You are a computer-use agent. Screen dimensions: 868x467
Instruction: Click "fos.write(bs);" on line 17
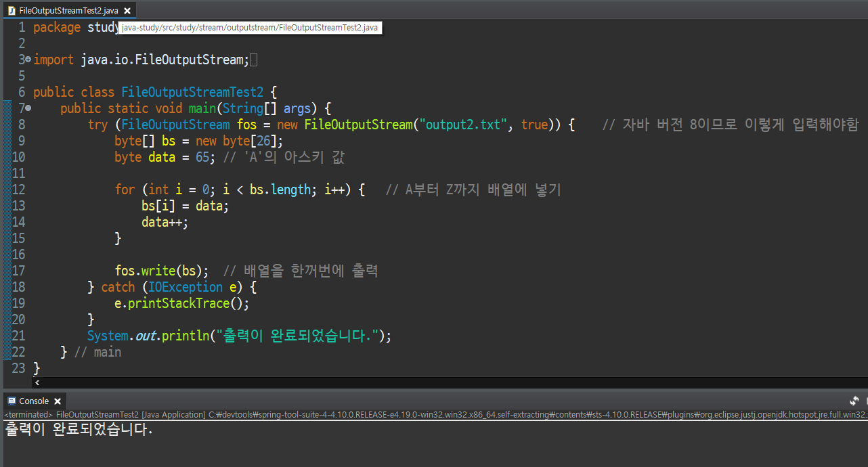[162, 271]
